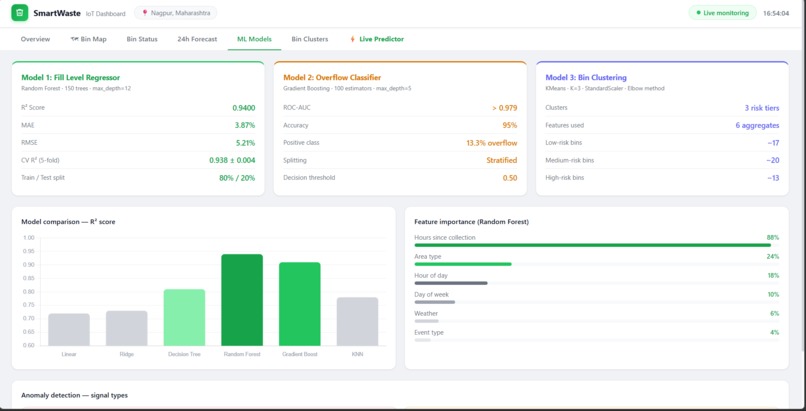Click the Hours since collection importance bar
The image size is (806, 411).
click(x=592, y=245)
